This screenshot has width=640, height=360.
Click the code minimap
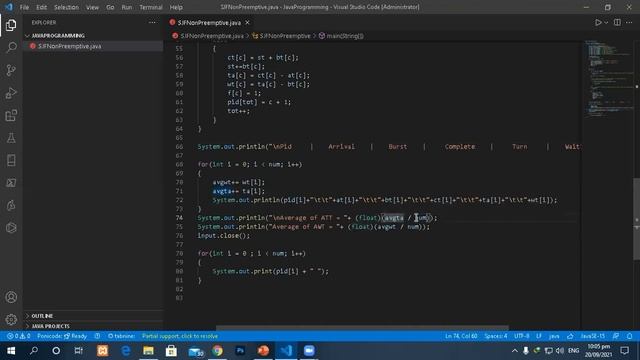608,78
